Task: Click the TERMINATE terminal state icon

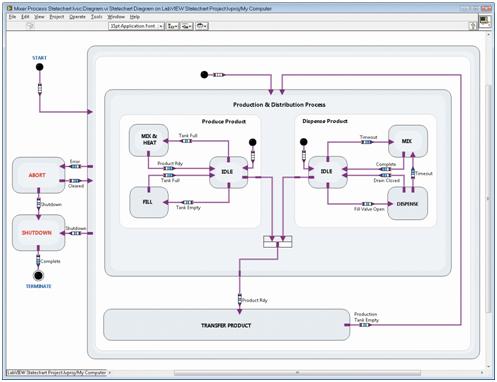Action: [x=38, y=276]
